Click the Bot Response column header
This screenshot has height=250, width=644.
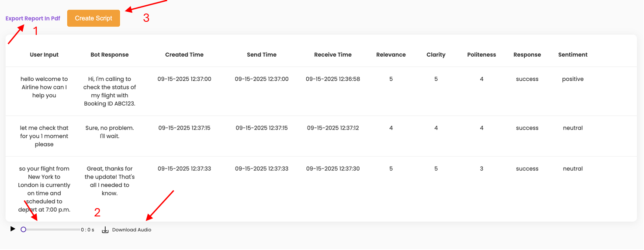[110, 55]
